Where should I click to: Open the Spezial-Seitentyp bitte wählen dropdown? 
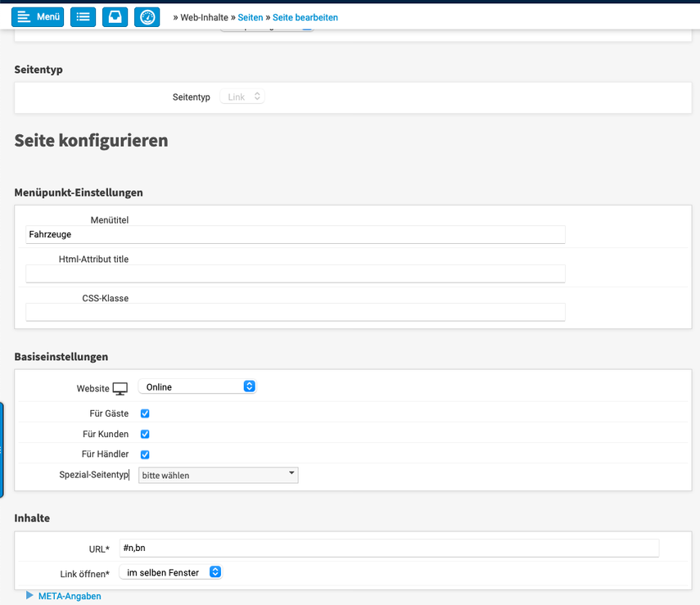(218, 475)
